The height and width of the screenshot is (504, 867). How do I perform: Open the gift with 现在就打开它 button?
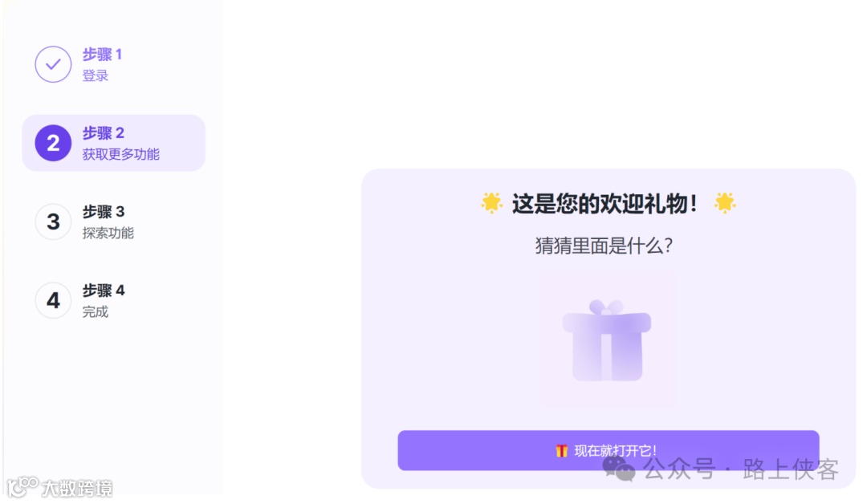coord(609,450)
